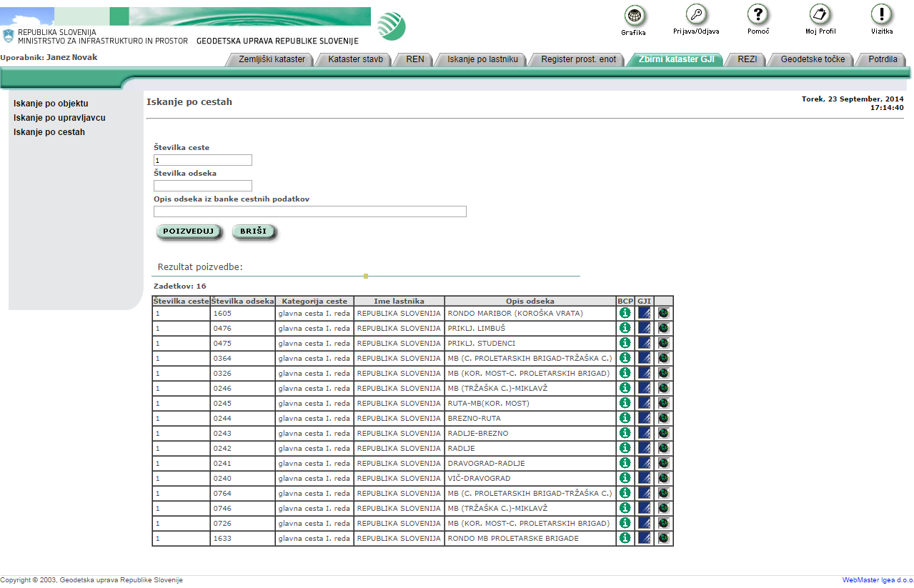
Task: Click the Prijava/Odjava key icon
Action: click(x=696, y=14)
